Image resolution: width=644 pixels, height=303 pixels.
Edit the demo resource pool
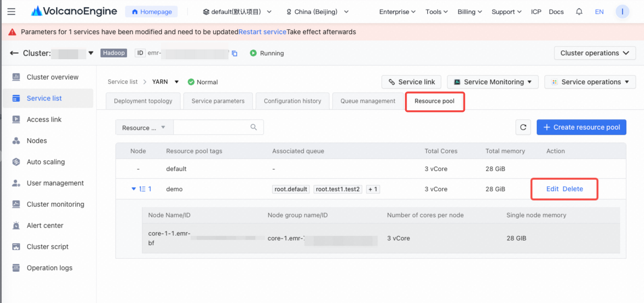pos(552,189)
